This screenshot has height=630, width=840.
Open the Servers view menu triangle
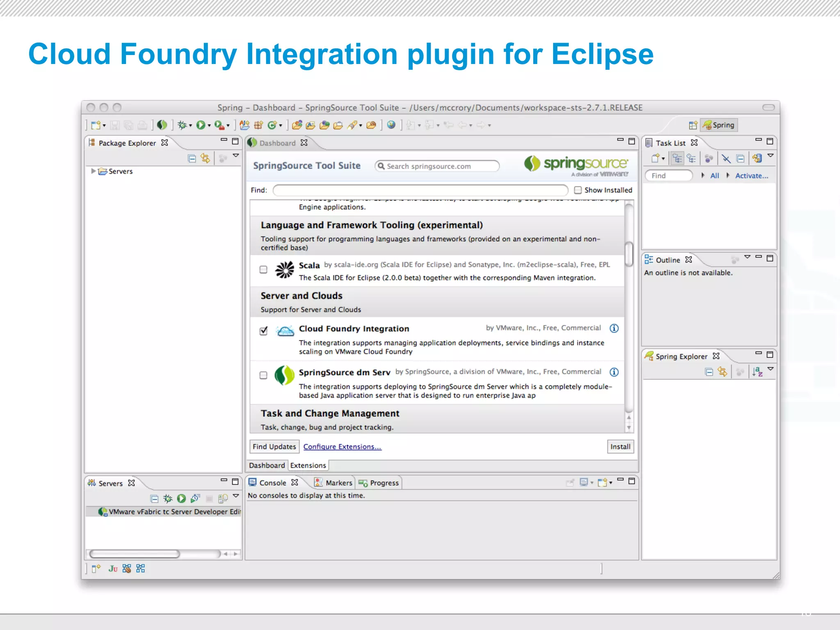236,496
